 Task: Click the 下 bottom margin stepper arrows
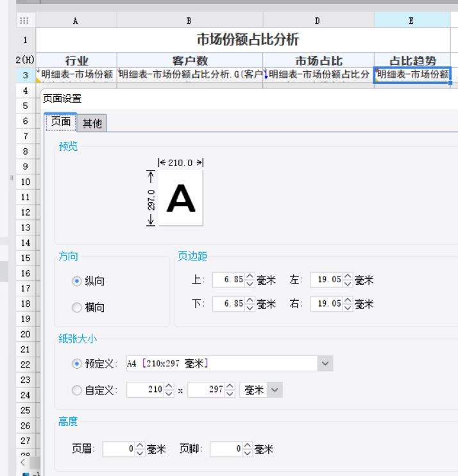(x=250, y=303)
